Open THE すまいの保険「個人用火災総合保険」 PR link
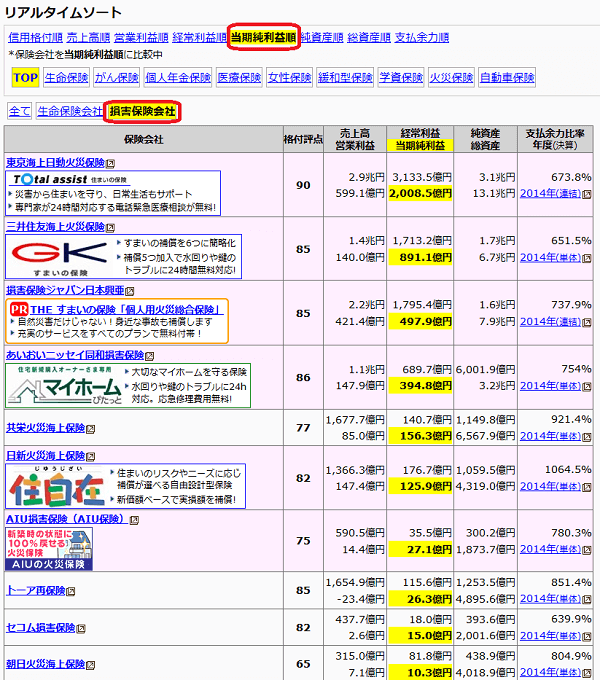600x680 pixels. (127, 310)
